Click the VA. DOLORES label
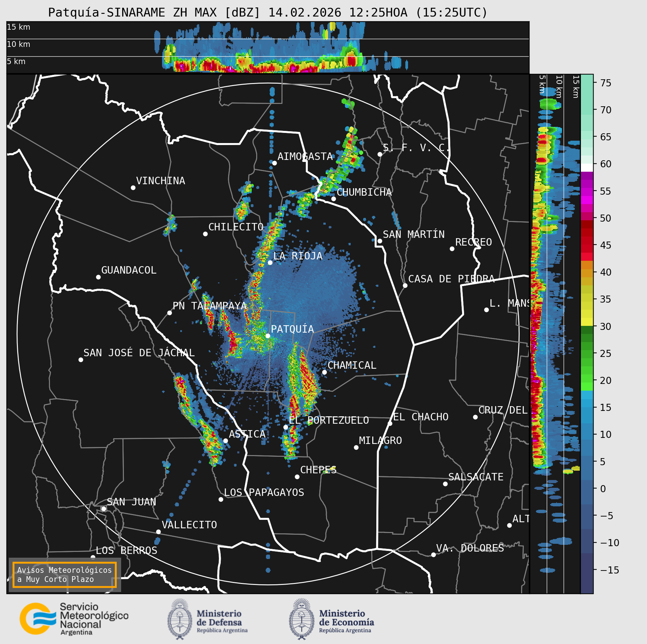 pos(470,548)
